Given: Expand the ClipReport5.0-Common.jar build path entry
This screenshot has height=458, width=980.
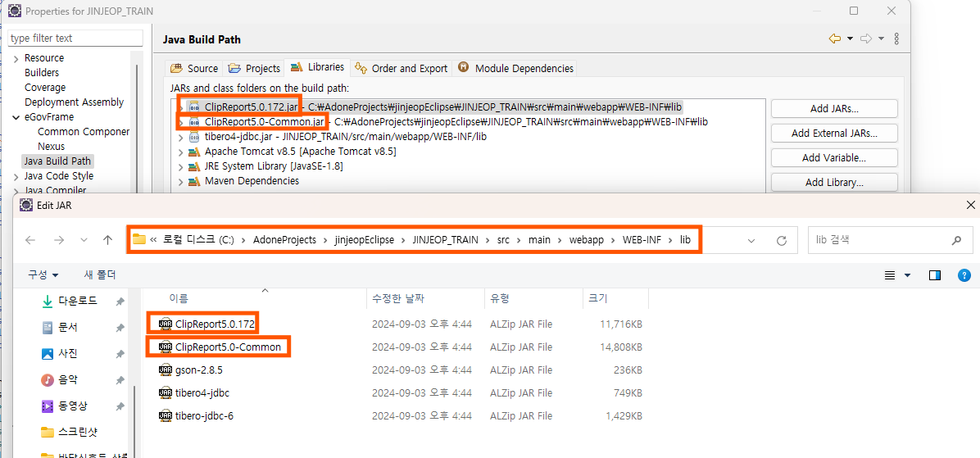Looking at the screenshot, I should click(180, 121).
